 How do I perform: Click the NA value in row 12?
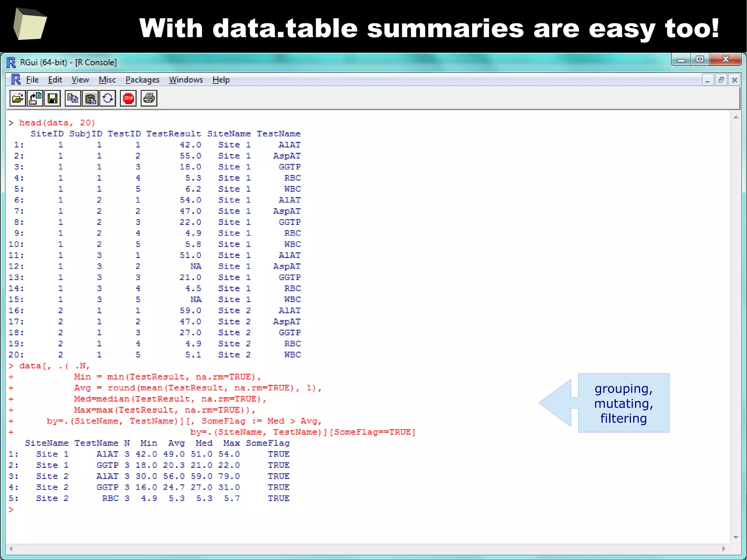196,266
